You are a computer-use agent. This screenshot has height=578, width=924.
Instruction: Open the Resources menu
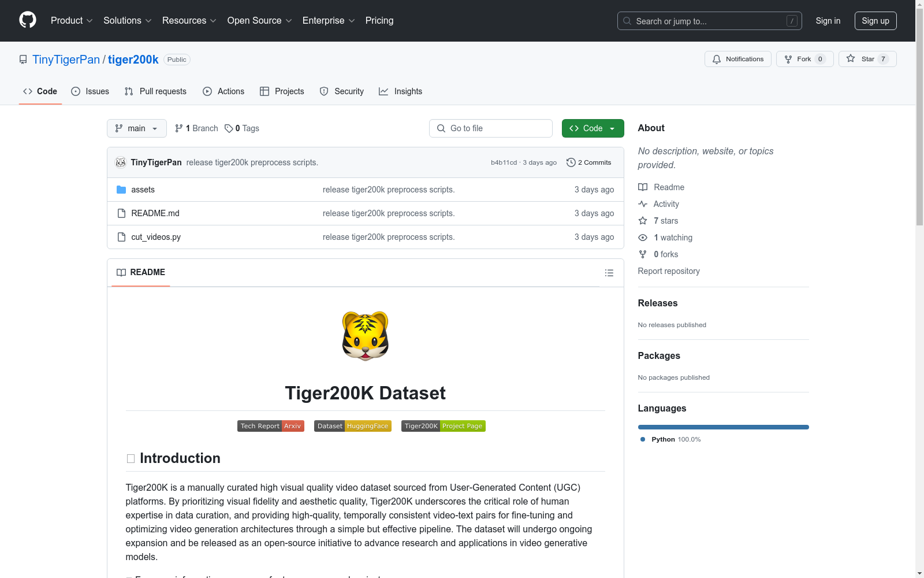coord(189,20)
